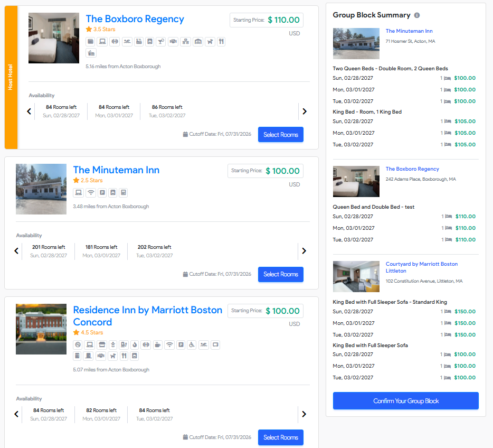The image size is (493, 448).
Task: Click Residence Inn fire flame amenity icon
Action: [135, 345]
